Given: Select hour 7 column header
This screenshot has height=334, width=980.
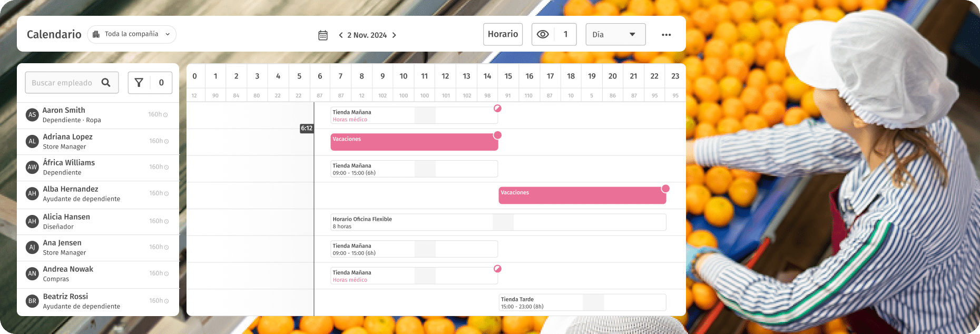Looking at the screenshot, I should point(341,76).
